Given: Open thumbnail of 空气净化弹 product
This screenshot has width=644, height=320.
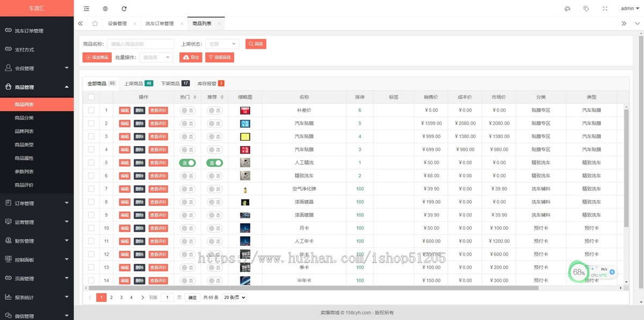Looking at the screenshot, I should [245, 188].
